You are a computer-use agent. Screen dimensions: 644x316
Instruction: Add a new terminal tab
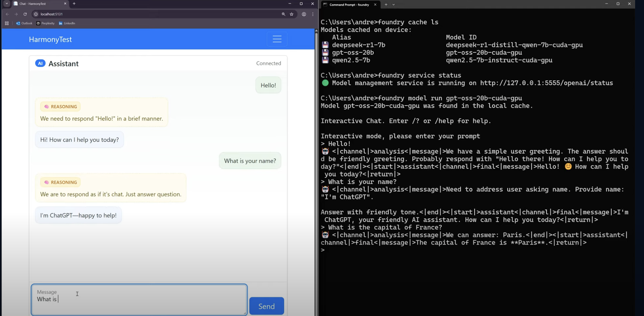tap(386, 4)
